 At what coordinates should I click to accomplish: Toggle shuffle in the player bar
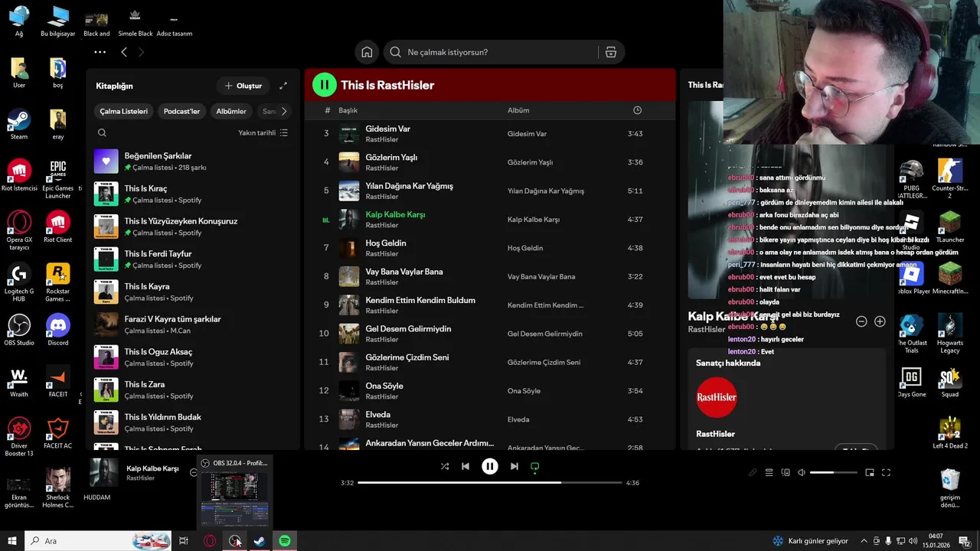[445, 466]
